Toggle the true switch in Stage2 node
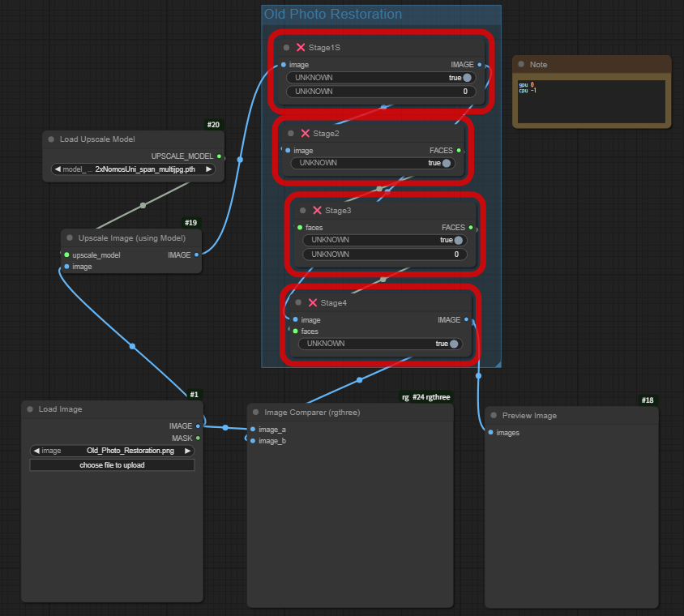The image size is (684, 616). [x=446, y=163]
